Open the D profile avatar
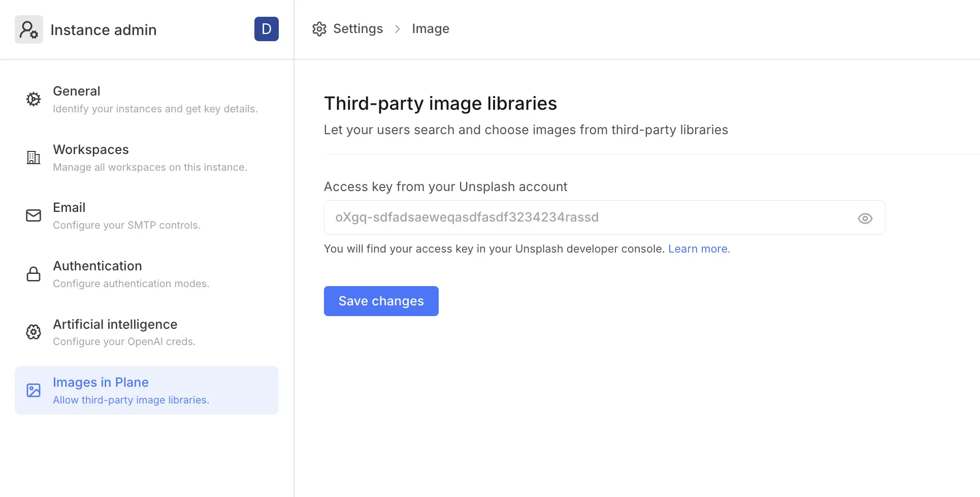Screen dimensions: 980x497 pos(266,29)
